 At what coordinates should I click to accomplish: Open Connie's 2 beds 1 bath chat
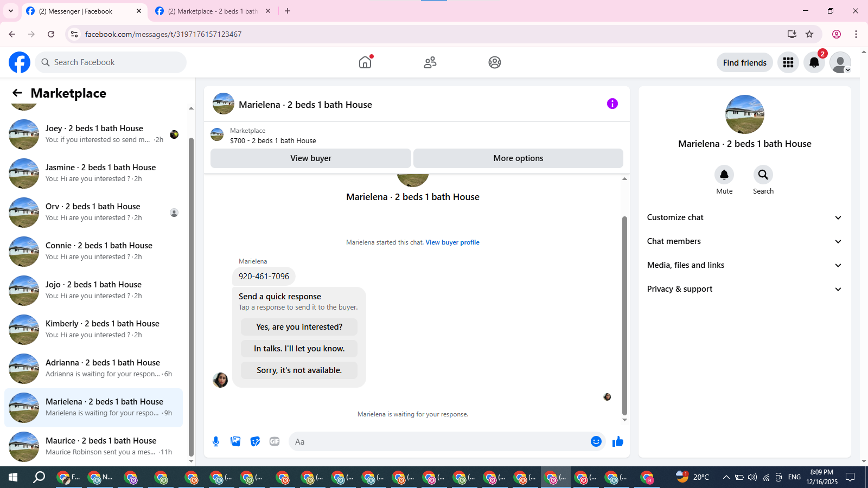click(x=93, y=252)
